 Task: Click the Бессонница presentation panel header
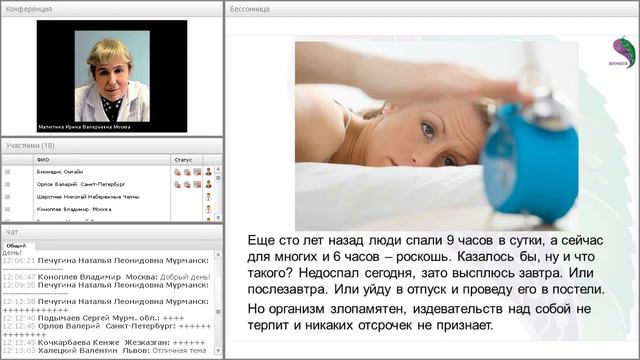pyautogui.click(x=432, y=9)
